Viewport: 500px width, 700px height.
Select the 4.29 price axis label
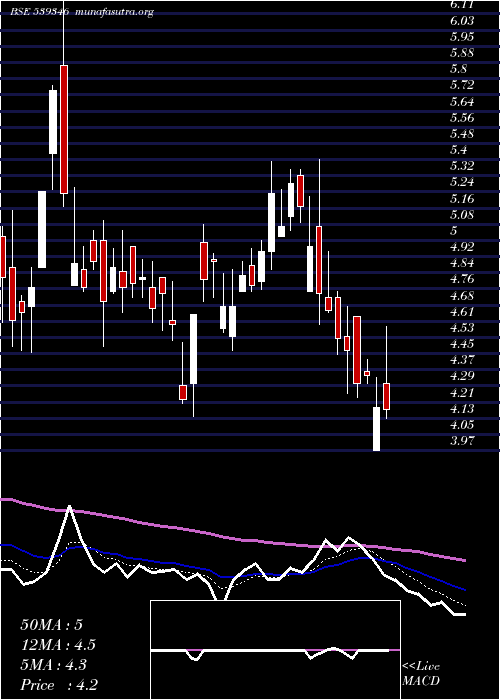pyautogui.click(x=462, y=376)
